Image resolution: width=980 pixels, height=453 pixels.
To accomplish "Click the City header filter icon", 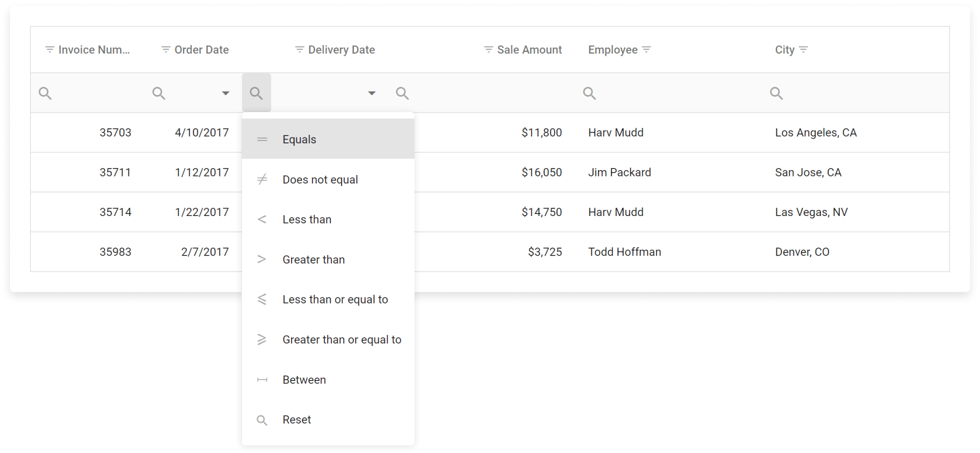I will point(804,49).
